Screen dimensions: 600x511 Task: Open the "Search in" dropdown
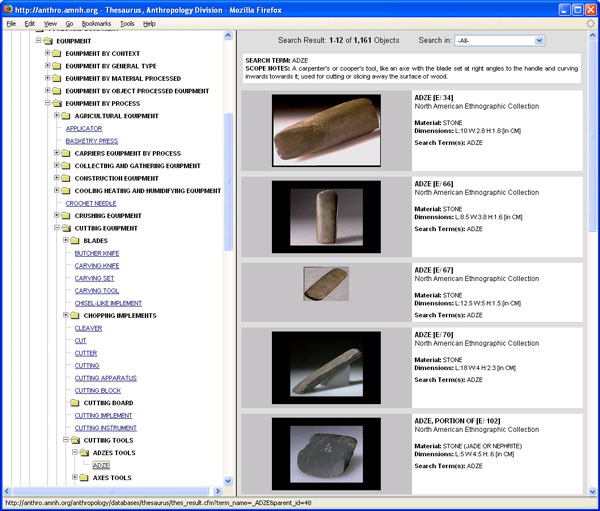point(498,40)
